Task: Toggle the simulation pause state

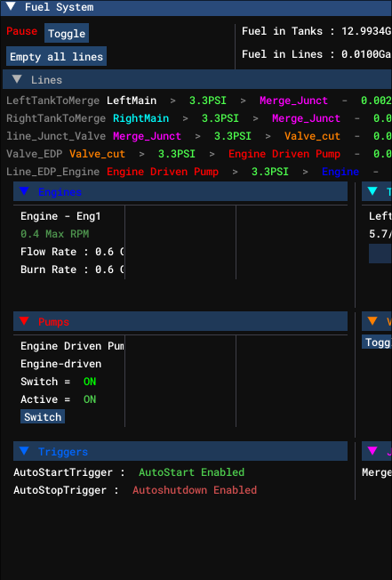Action: pyautogui.click(x=67, y=33)
